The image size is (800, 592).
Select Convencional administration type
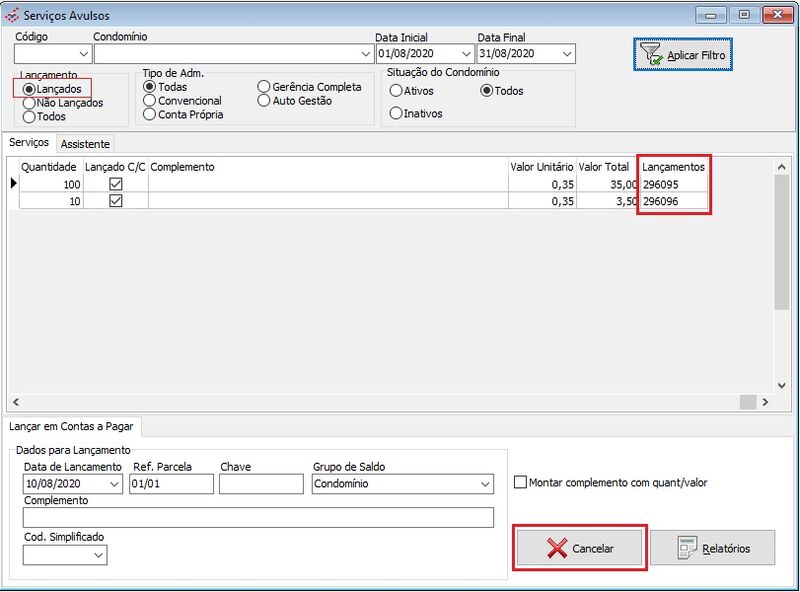pos(150,101)
